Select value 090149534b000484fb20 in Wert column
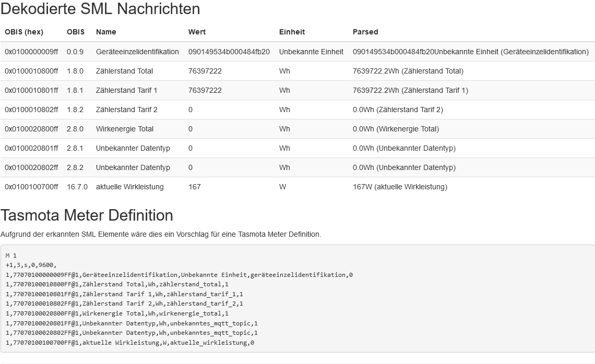 [229, 52]
